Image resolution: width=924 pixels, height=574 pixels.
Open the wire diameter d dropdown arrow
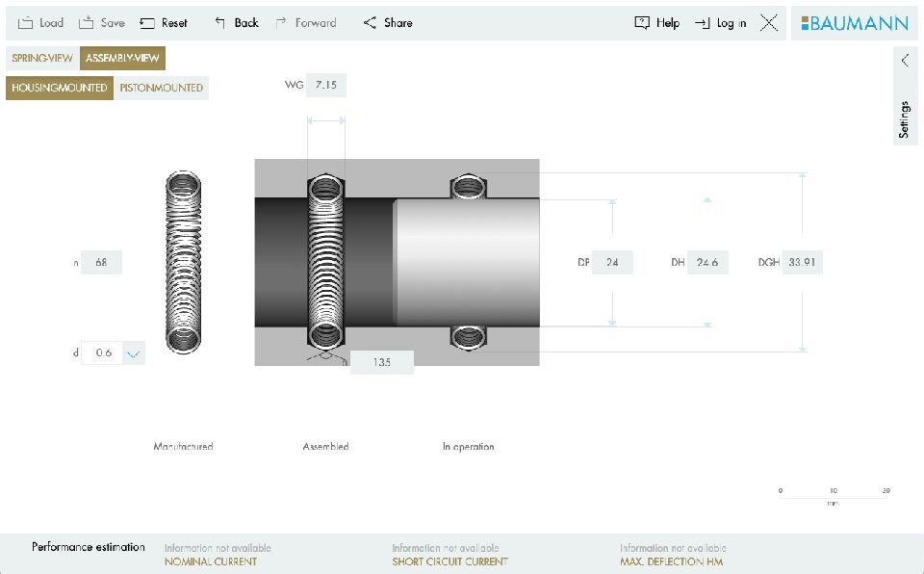(134, 353)
